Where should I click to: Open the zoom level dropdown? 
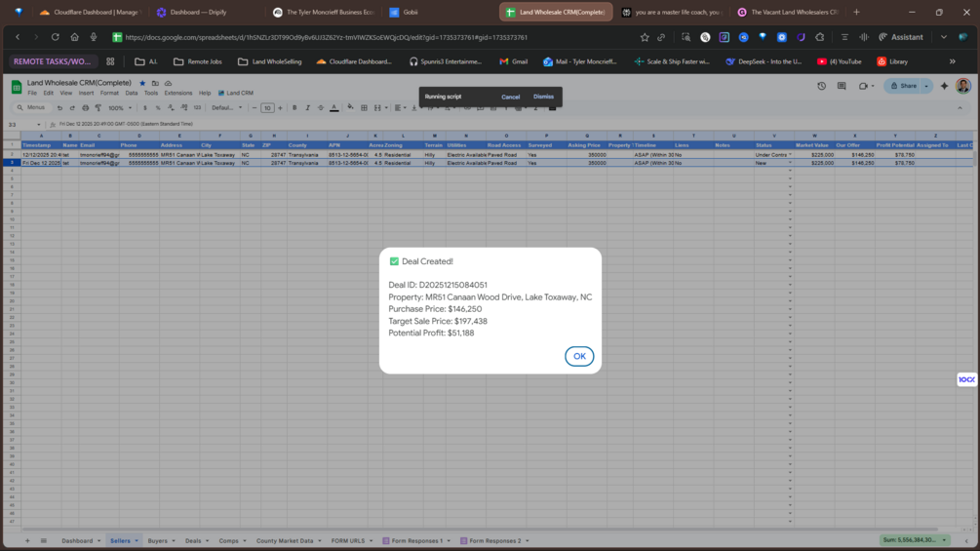click(120, 108)
